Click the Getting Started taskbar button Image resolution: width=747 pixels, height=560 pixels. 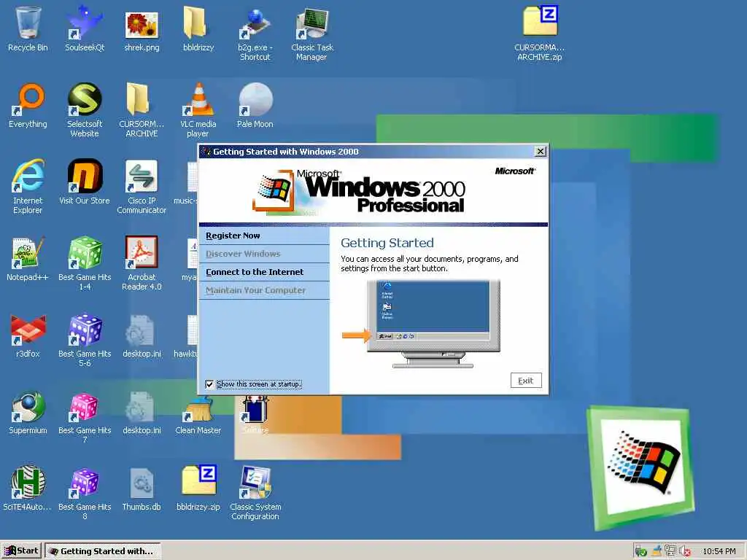103,551
